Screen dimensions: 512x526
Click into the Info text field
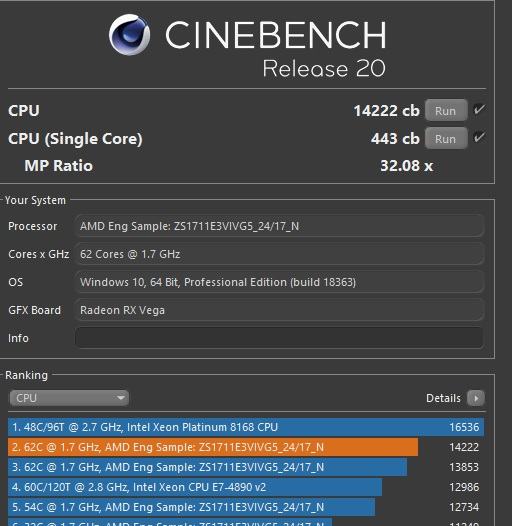(x=279, y=338)
